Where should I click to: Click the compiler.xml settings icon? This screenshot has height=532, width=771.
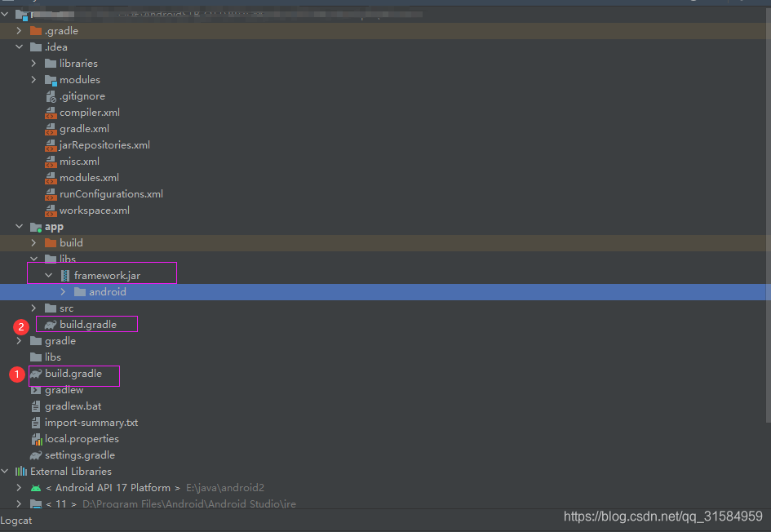pos(49,112)
